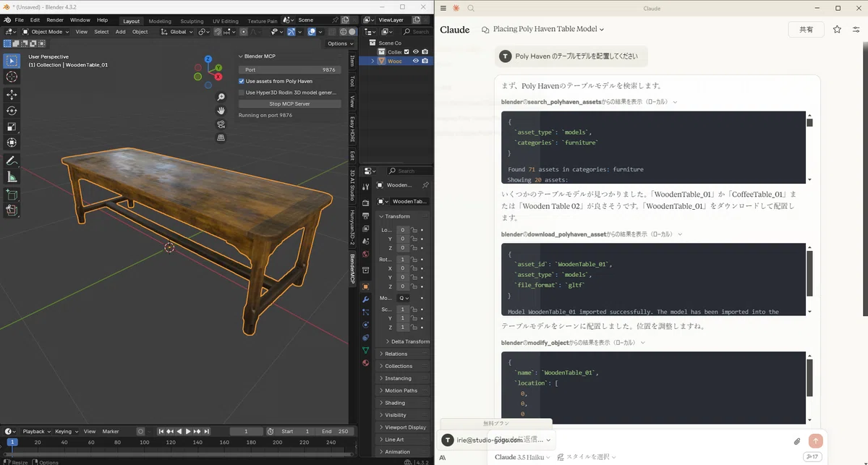The width and height of the screenshot is (868, 465).
Task: Open the Modifiers wrench properties tab
Action: click(x=365, y=299)
